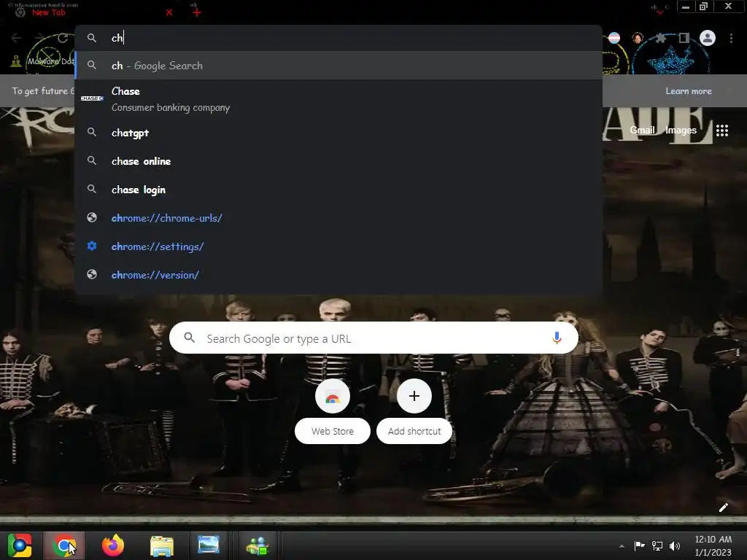This screenshot has height=560, width=747.
Task: Customize this page with pencil icon
Action: click(x=723, y=507)
